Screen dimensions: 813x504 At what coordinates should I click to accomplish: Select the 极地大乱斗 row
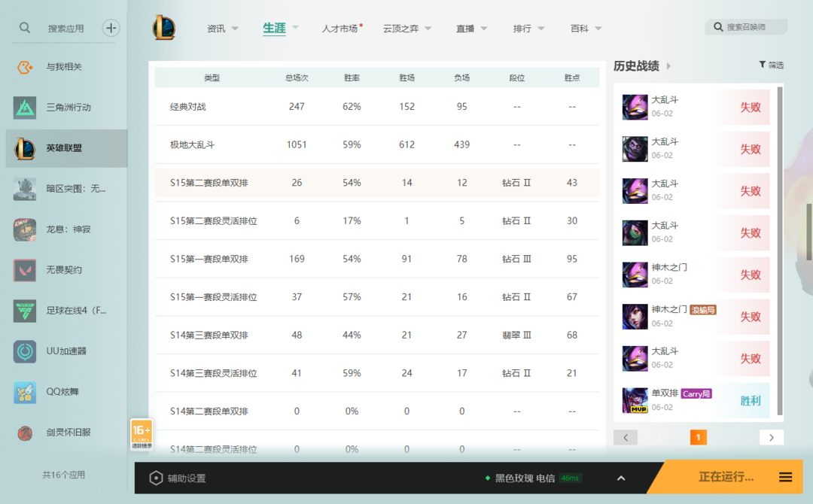coord(377,145)
